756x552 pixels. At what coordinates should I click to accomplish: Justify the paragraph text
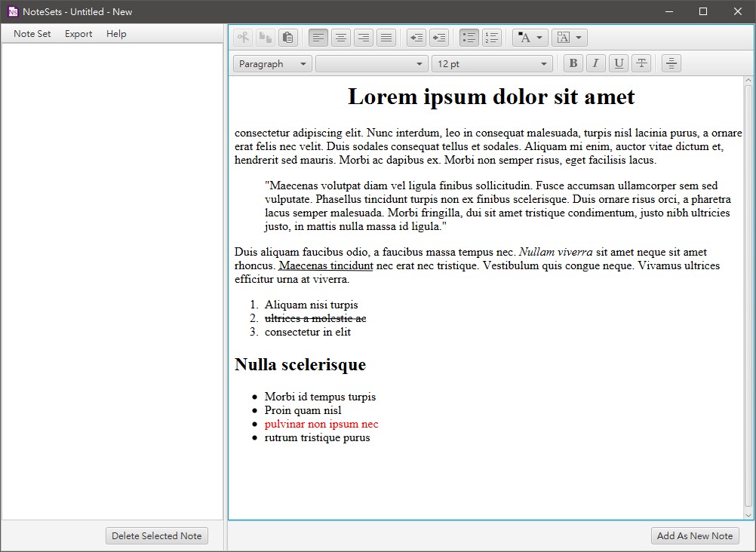pos(386,38)
